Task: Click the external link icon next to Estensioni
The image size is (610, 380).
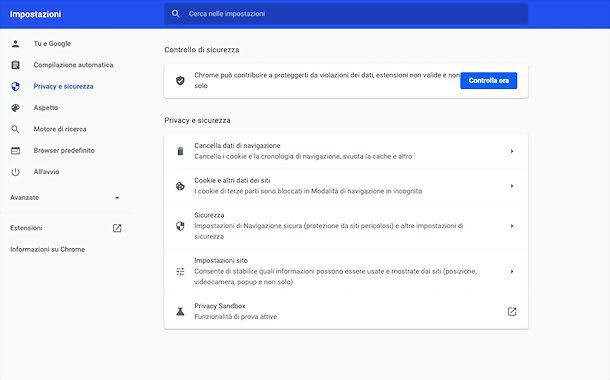Action: coord(117,228)
